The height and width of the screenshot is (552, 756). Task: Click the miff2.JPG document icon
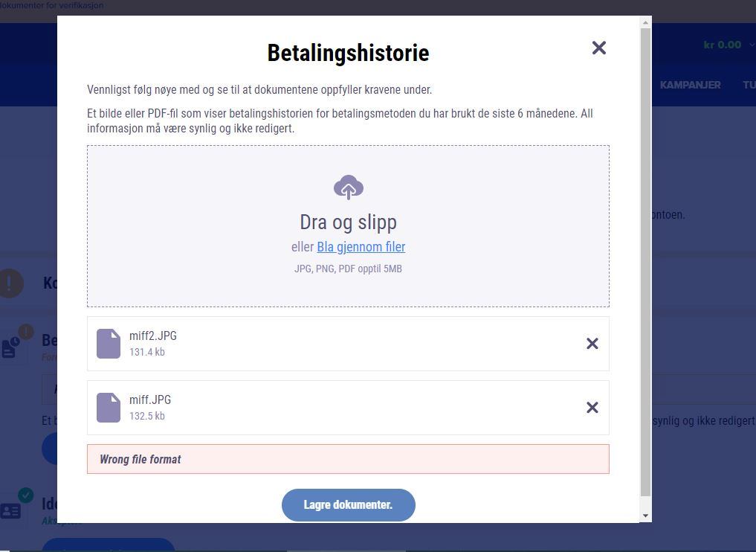(x=109, y=344)
